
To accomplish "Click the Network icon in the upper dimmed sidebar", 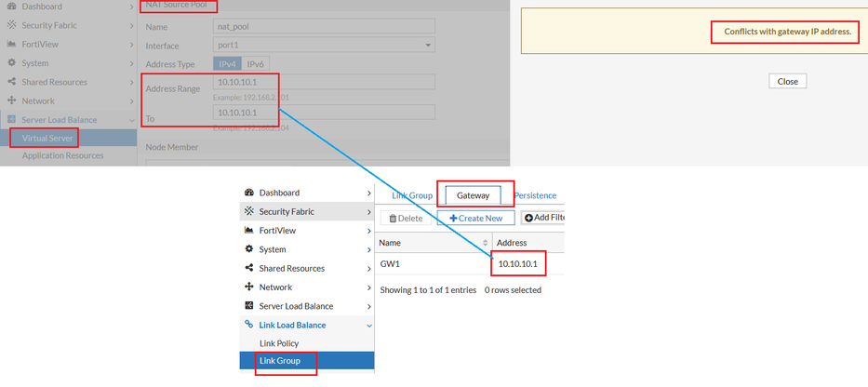I will (x=11, y=100).
